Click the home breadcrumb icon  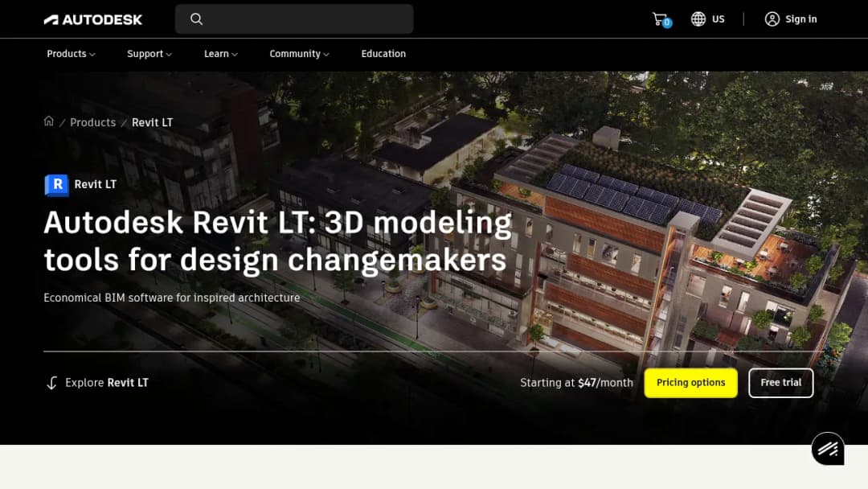pos(49,121)
